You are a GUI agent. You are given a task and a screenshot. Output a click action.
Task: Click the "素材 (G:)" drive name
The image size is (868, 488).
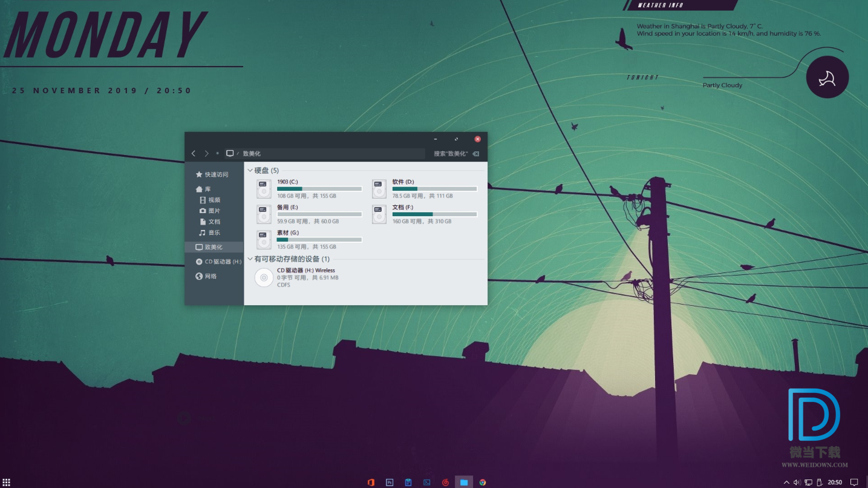pos(288,232)
